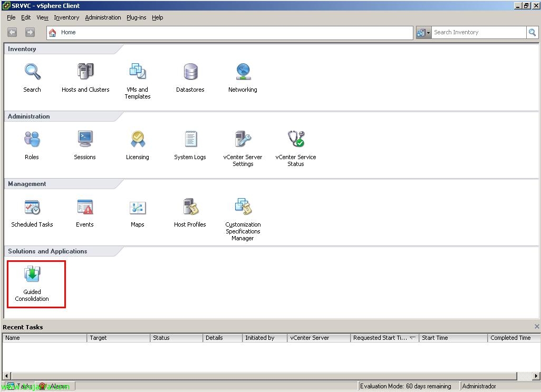This screenshot has height=392, width=541.
Task: Sort tasks by vCenter Server column
Action: tap(319, 338)
